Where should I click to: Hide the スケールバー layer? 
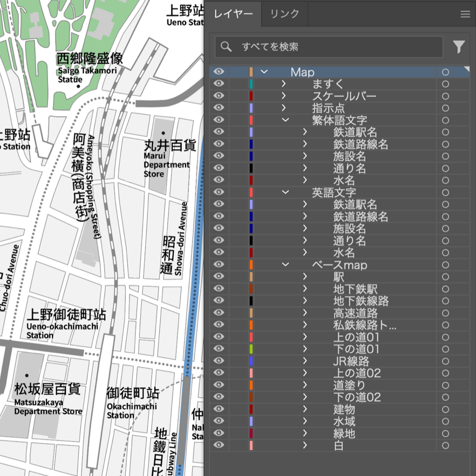point(218,96)
